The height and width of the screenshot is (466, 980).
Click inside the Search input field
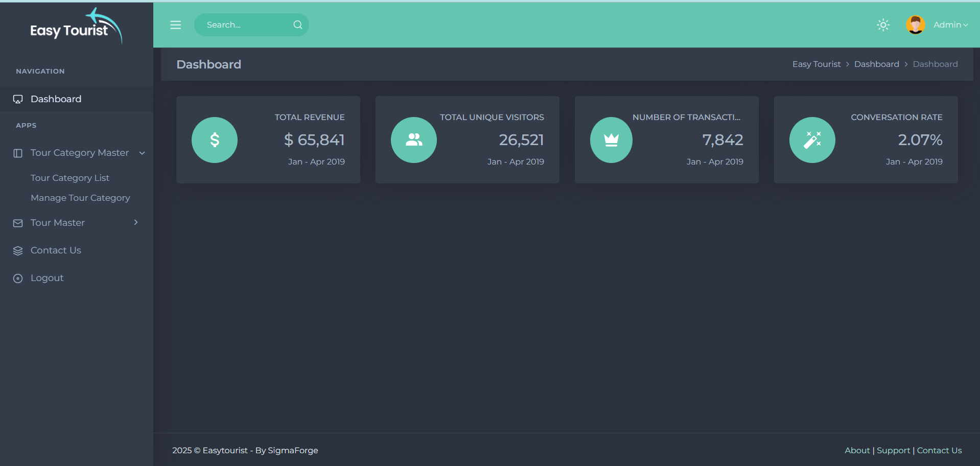click(240, 25)
